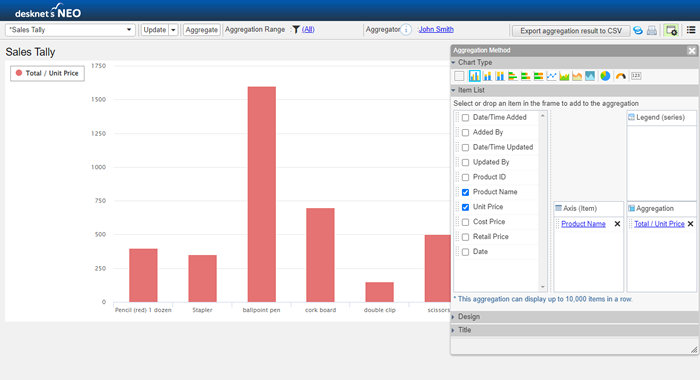700x380 pixels.
Task: Select the line chart type icon
Action: click(x=552, y=76)
